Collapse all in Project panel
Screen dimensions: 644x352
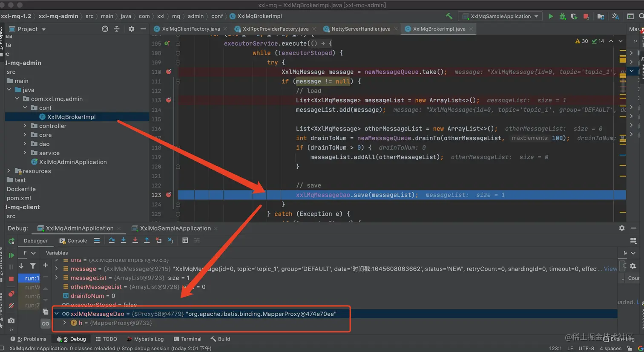coord(117,29)
